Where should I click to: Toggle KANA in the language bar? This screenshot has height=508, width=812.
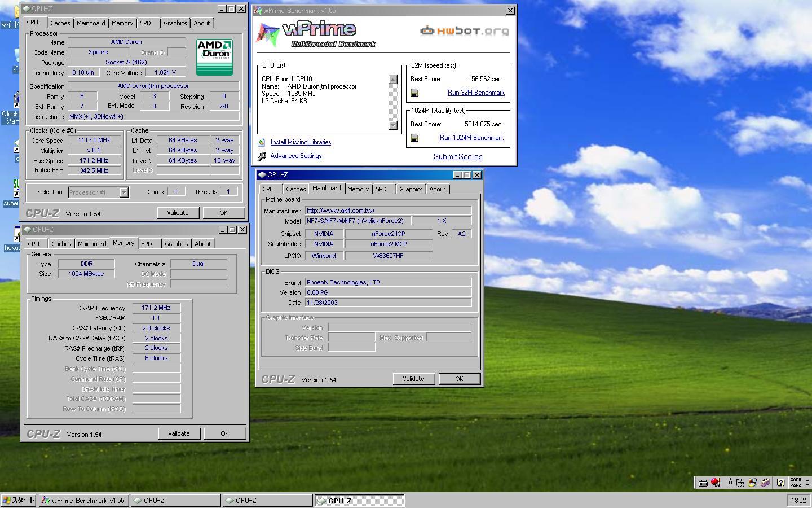point(796,485)
